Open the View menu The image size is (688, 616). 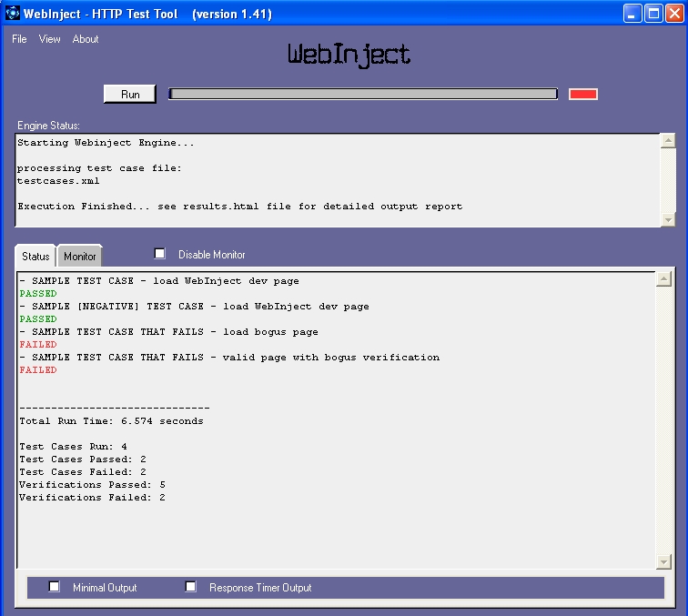pyautogui.click(x=49, y=39)
